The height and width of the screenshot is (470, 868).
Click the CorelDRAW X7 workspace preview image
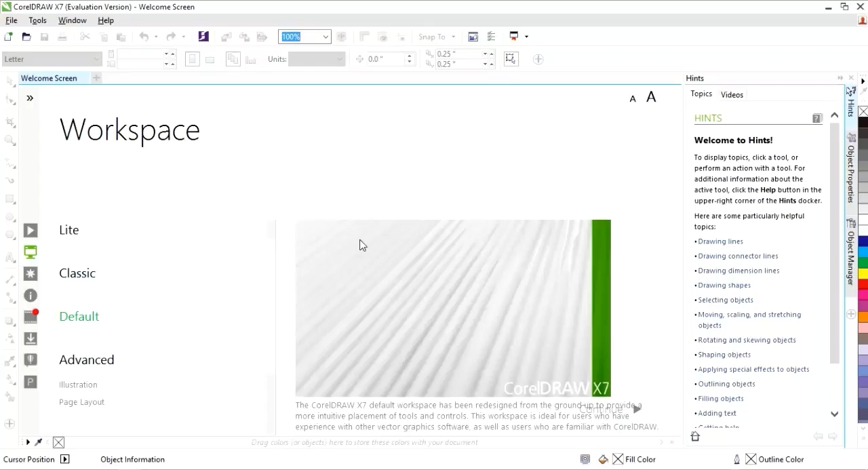[x=453, y=308]
